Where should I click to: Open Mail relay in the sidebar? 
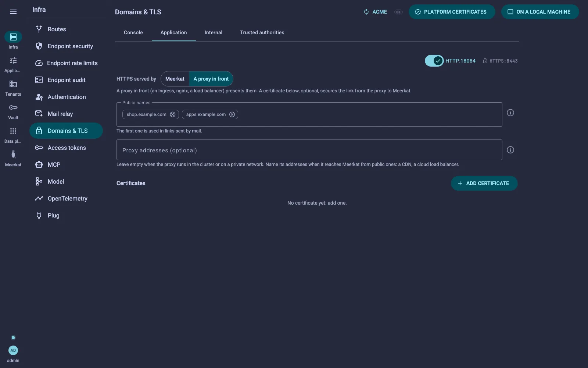[x=66, y=114]
